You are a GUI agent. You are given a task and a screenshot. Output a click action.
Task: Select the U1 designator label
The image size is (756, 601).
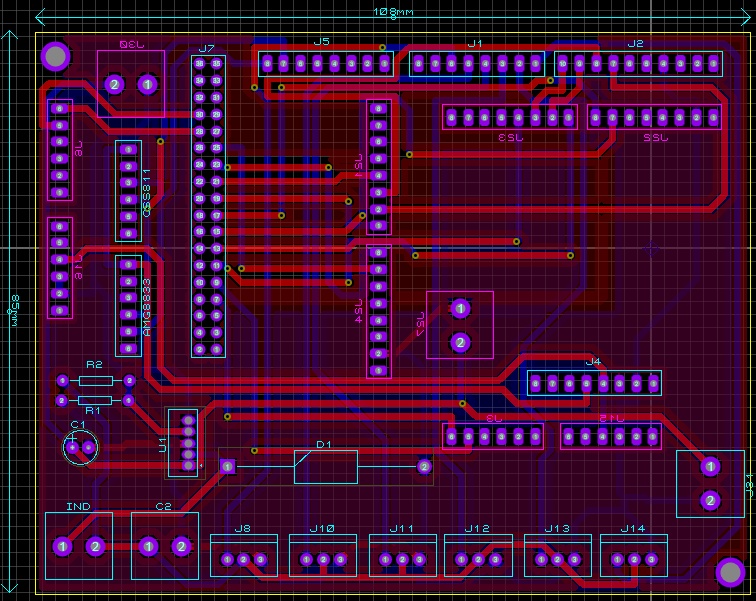(x=162, y=445)
